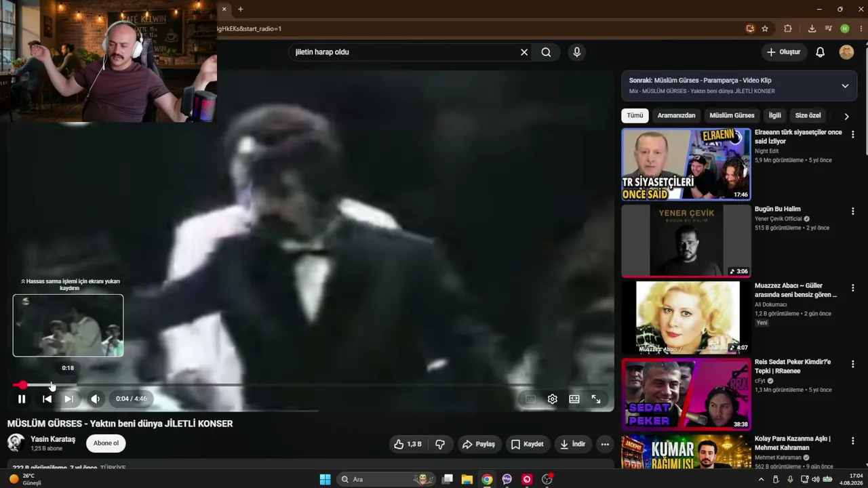Viewport: 868px width, 488px height.
Task: Switch the player to theater mode
Action: pos(574,399)
